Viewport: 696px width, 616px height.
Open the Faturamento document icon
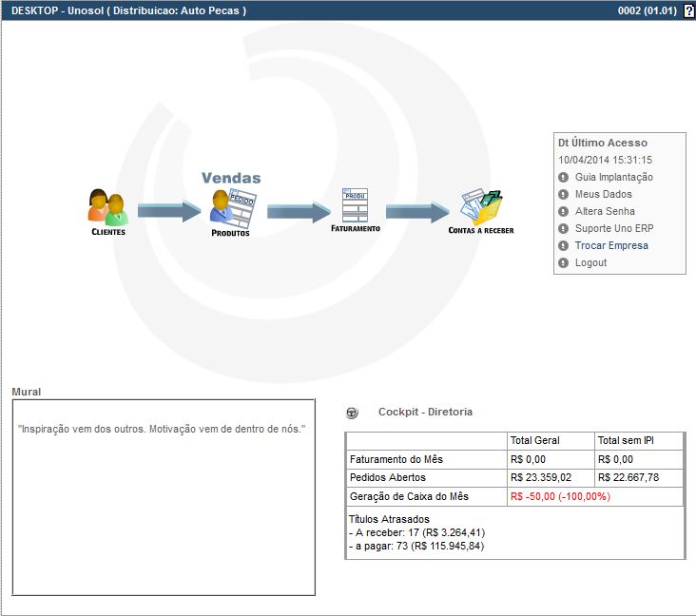pos(355,205)
